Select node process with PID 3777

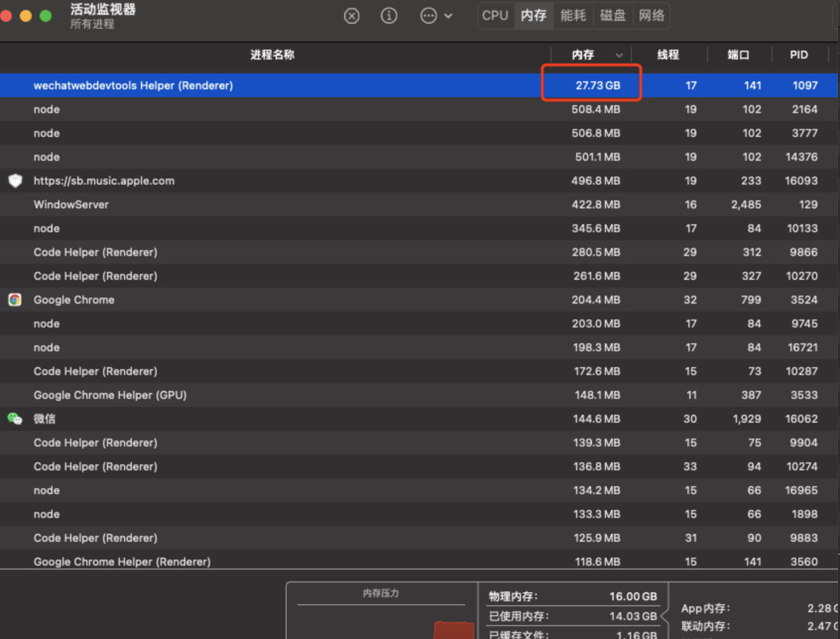coord(419,133)
